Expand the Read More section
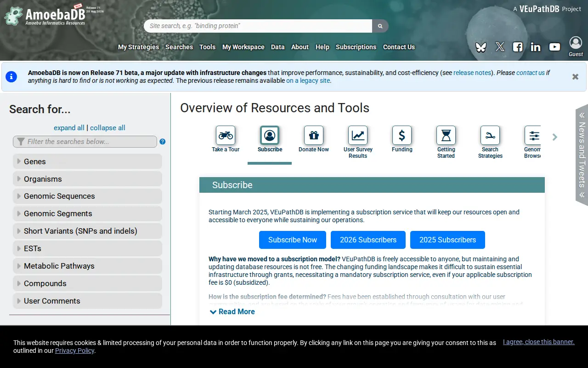The image size is (588, 368). click(x=232, y=311)
